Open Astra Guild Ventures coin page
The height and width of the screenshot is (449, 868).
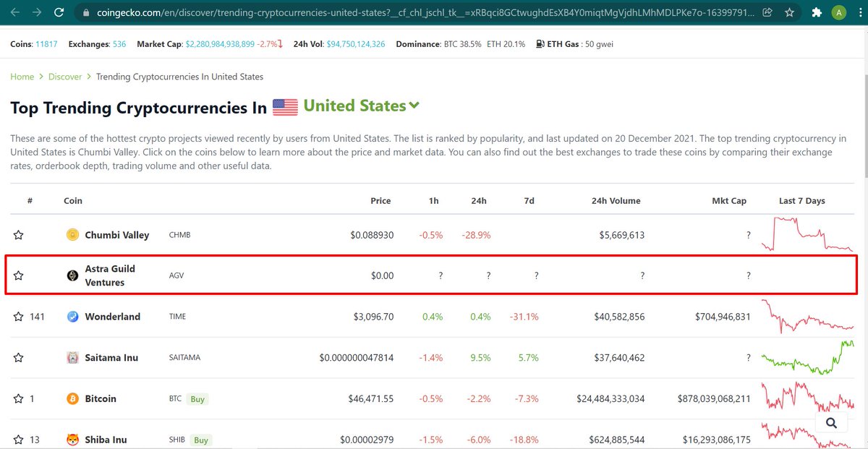click(110, 275)
